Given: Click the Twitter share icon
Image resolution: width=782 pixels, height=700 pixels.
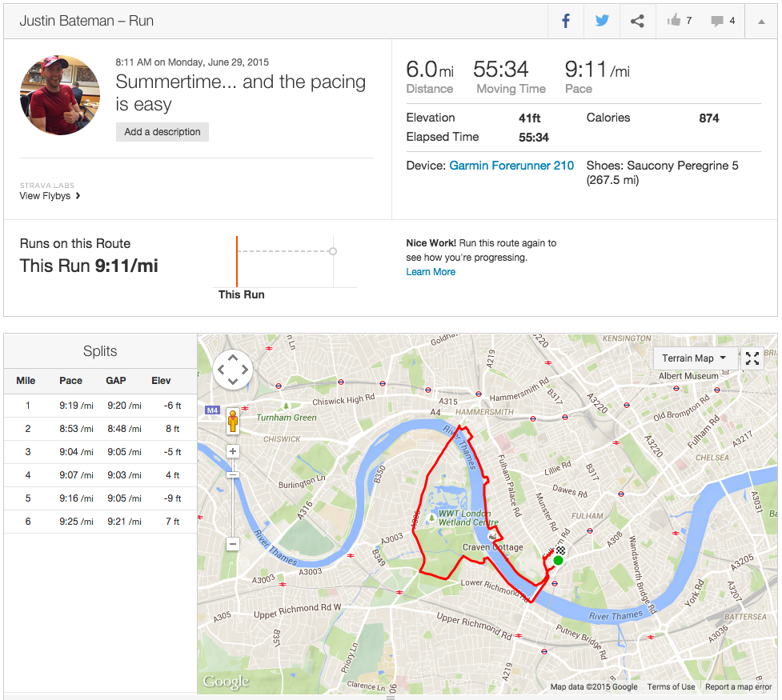Looking at the screenshot, I should (601, 22).
